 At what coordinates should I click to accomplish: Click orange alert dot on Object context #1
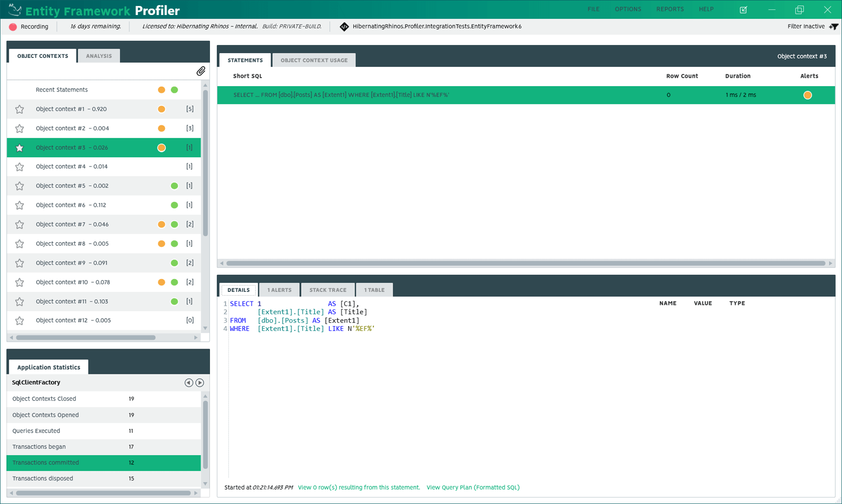[161, 109]
